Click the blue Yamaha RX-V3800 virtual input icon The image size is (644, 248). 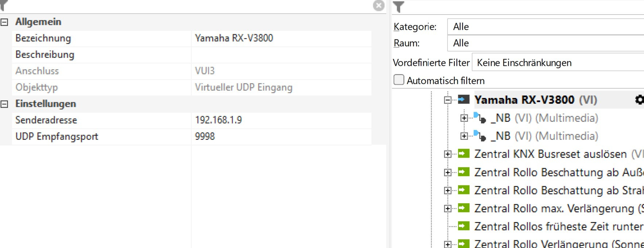pyautogui.click(x=463, y=99)
